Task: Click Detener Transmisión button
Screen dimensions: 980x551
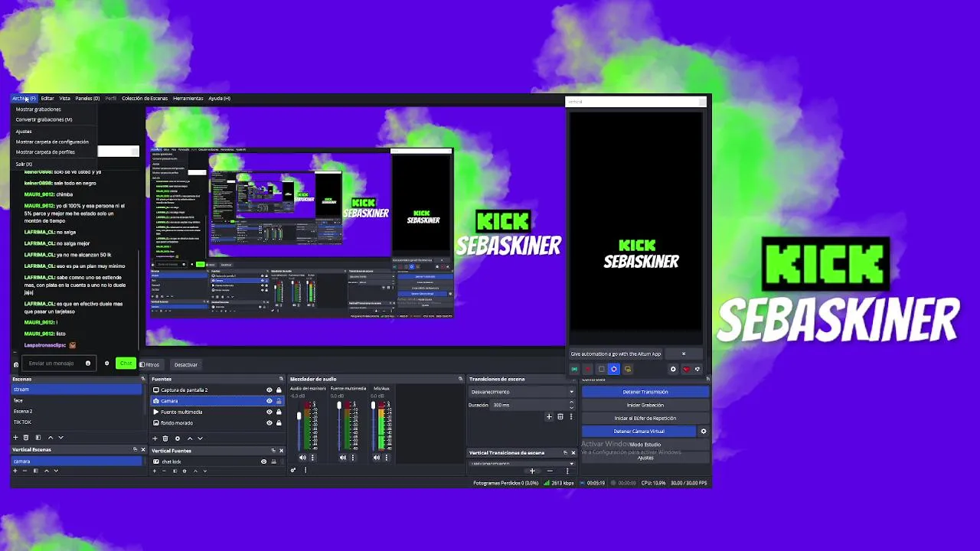Action: (x=645, y=392)
